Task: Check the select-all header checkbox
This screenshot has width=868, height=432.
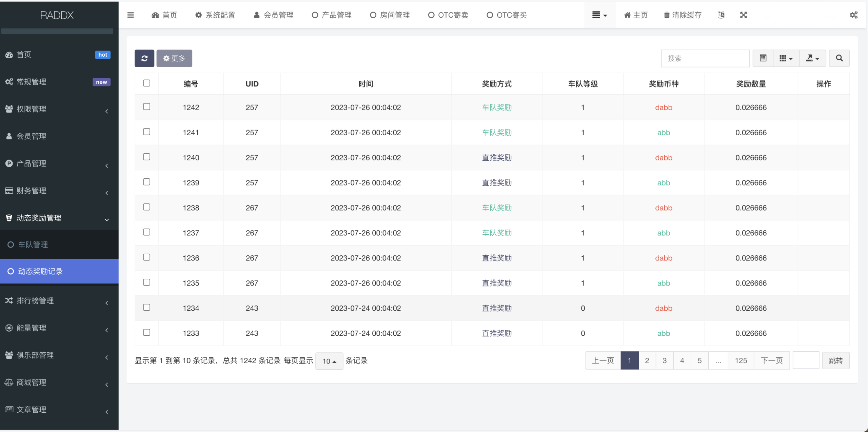Action: click(146, 83)
